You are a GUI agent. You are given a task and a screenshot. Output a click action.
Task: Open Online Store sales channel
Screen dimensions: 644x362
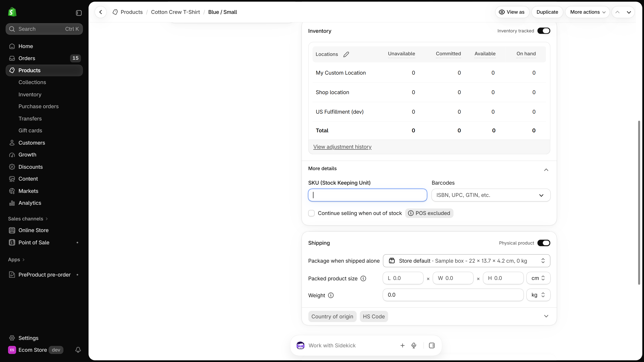44,230
